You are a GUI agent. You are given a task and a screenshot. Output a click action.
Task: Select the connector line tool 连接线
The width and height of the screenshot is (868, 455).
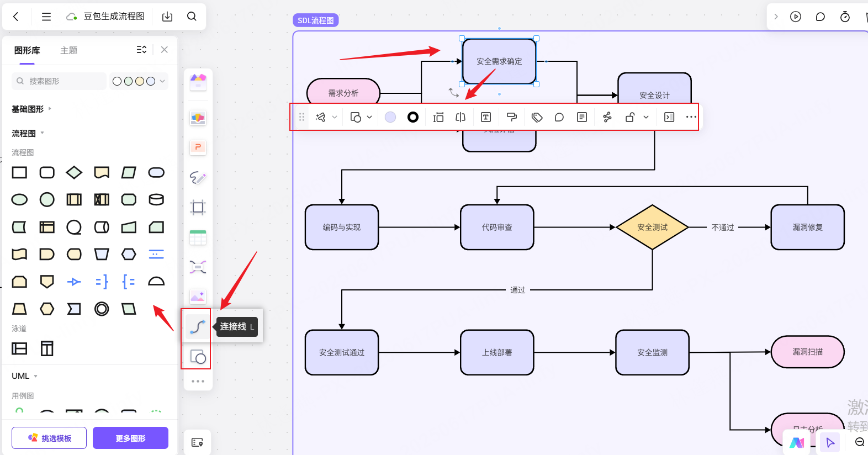coord(198,327)
